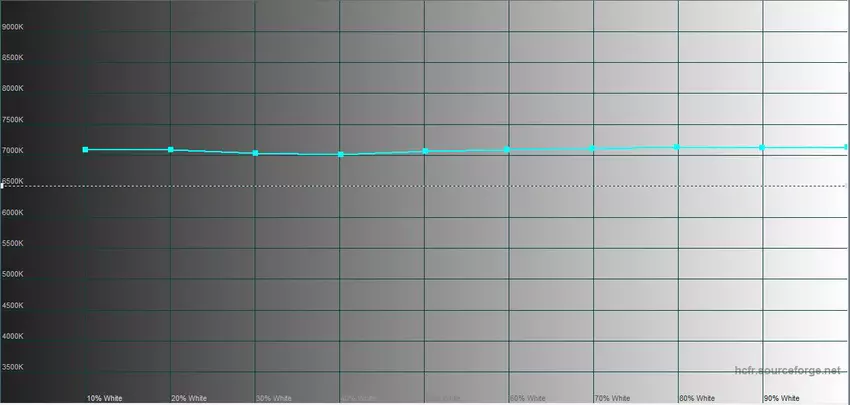This screenshot has width=850, height=405.
Task: Click the 90% White axis label
Action: pos(782,398)
